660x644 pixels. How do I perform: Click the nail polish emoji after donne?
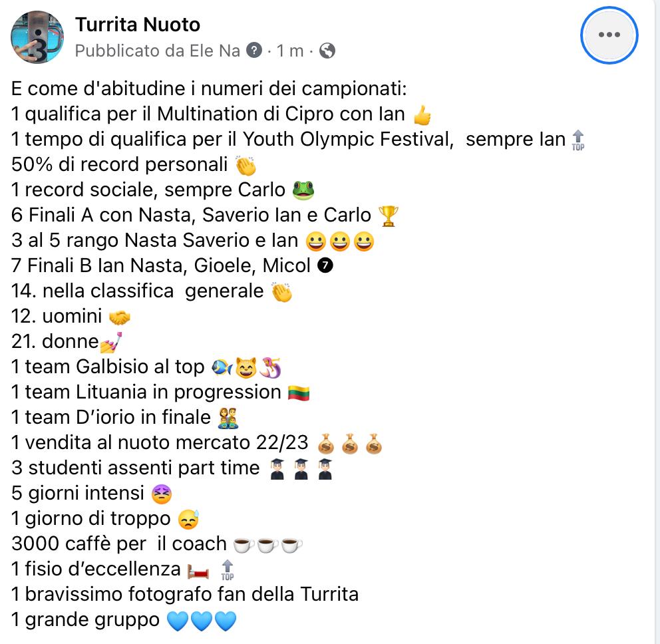111,342
